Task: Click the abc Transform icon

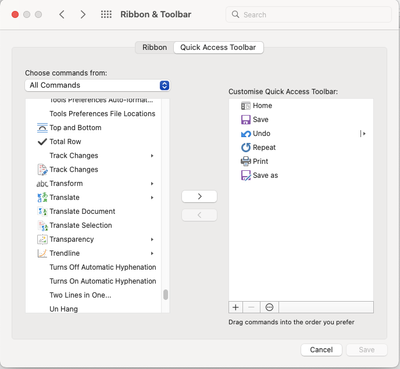Action: click(x=42, y=184)
